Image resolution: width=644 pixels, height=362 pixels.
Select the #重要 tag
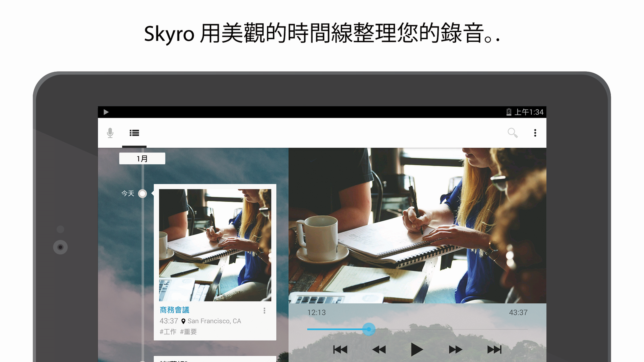click(188, 332)
